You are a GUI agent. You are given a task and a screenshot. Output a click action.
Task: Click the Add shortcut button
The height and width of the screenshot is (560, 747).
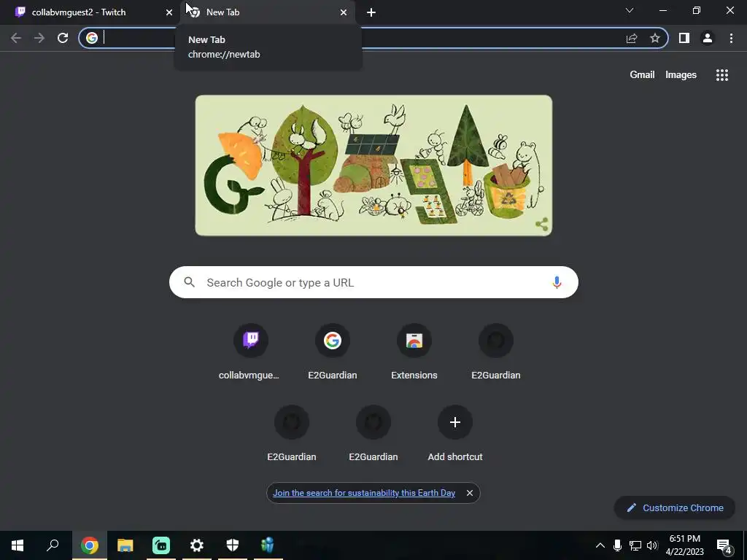(x=455, y=433)
